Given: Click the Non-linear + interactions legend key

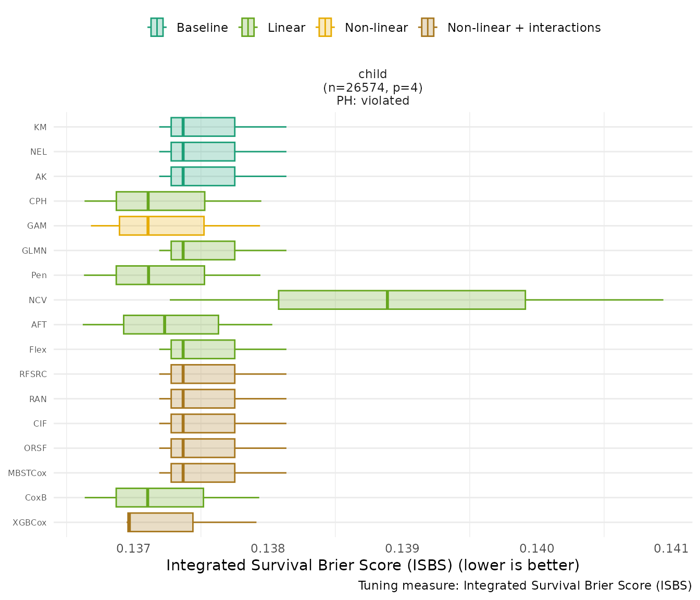Looking at the screenshot, I should (x=428, y=27).
